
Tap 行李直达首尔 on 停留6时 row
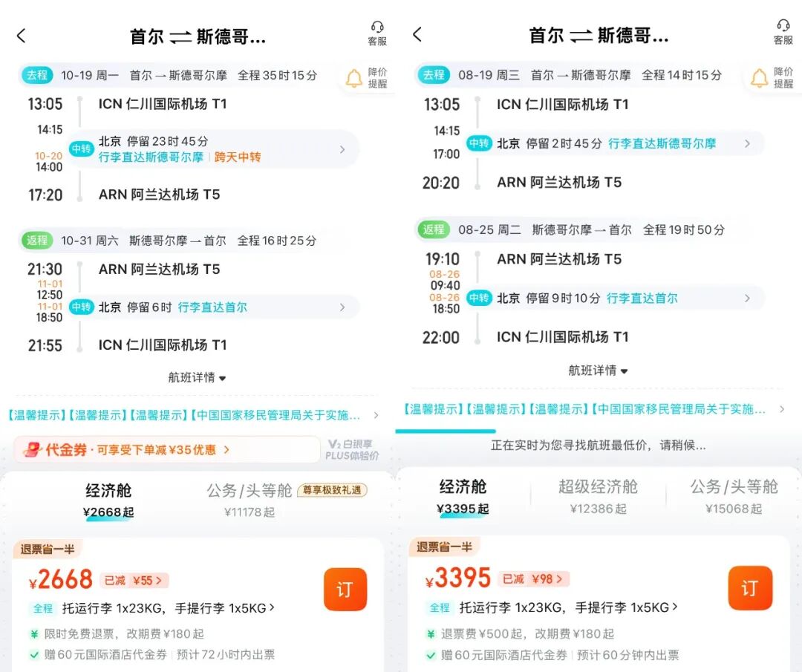[x=213, y=307]
